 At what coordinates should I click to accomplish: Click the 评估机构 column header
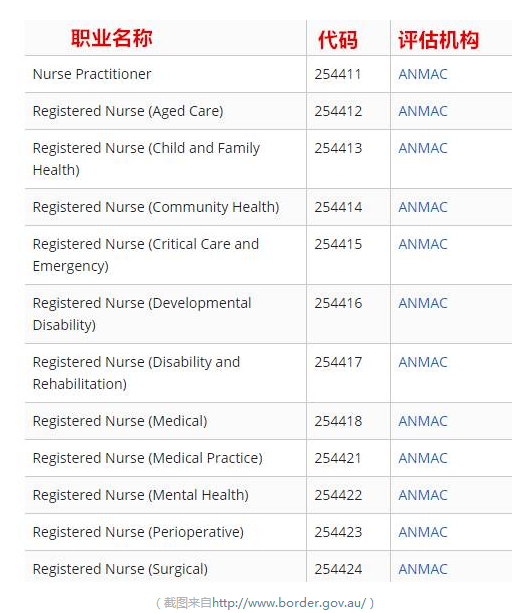[x=438, y=40]
